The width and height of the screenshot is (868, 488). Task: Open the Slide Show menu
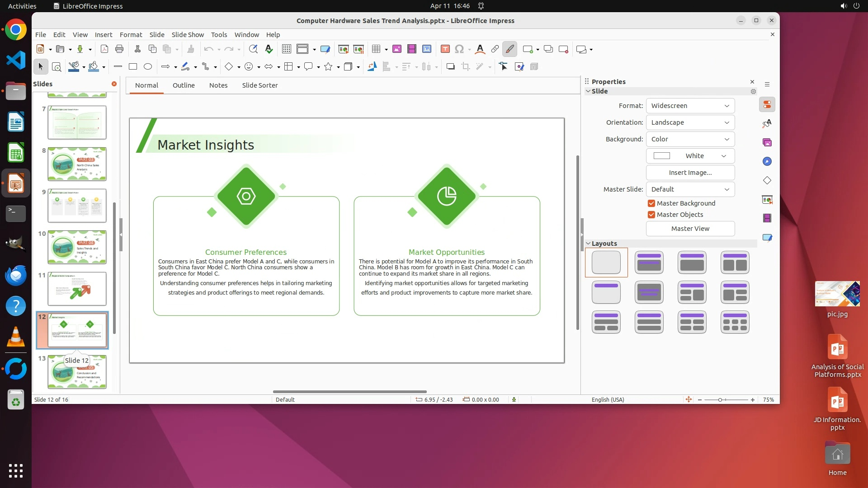pos(188,35)
